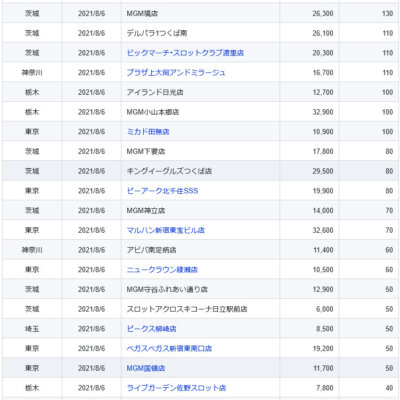Screen dimensions: 400x400
Task: Click the value 10,900 cell
Action: pos(309,132)
